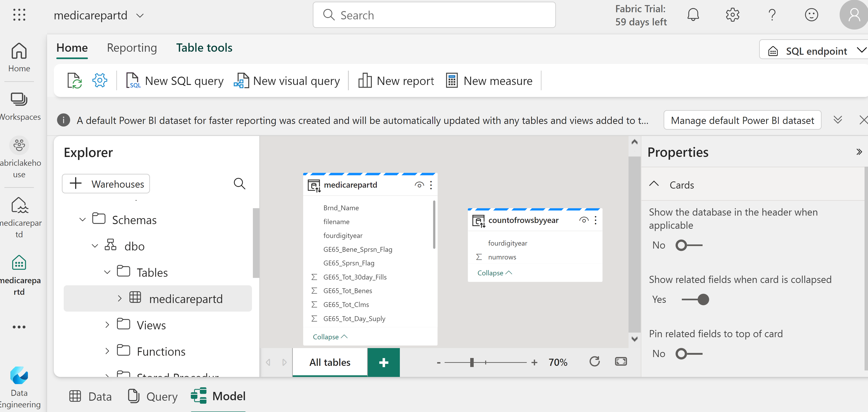Click the diagram zoom slider handle

pyautogui.click(x=472, y=362)
